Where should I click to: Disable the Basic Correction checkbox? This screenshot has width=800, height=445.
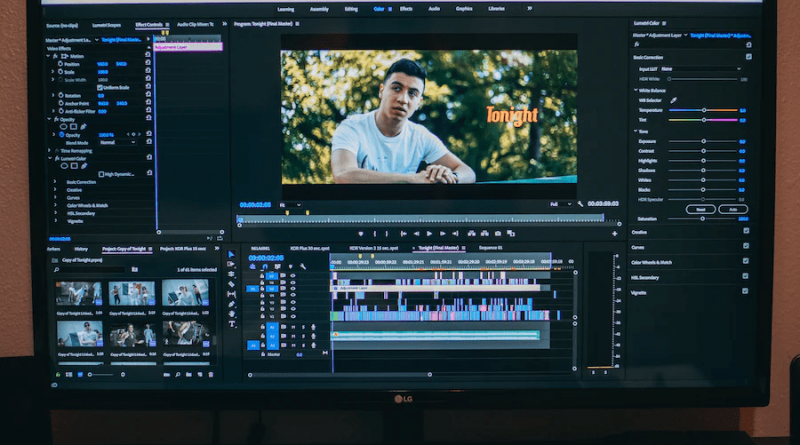tap(747, 57)
